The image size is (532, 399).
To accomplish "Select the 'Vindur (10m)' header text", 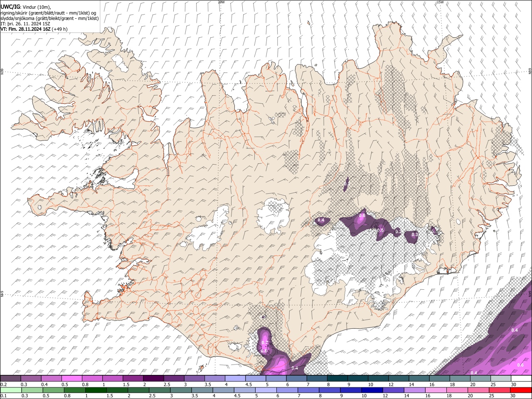I will pyautogui.click(x=36, y=7).
